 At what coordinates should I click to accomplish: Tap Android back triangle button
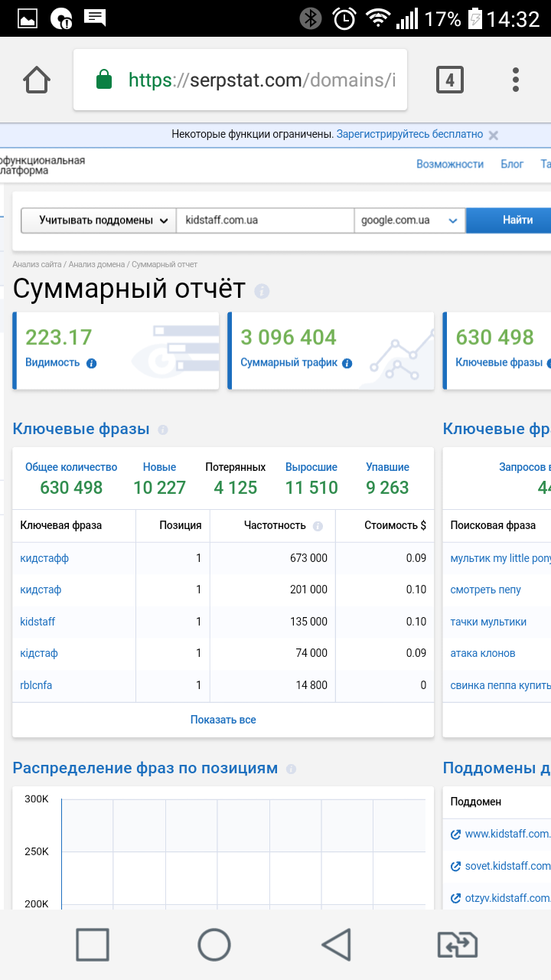tap(336, 945)
